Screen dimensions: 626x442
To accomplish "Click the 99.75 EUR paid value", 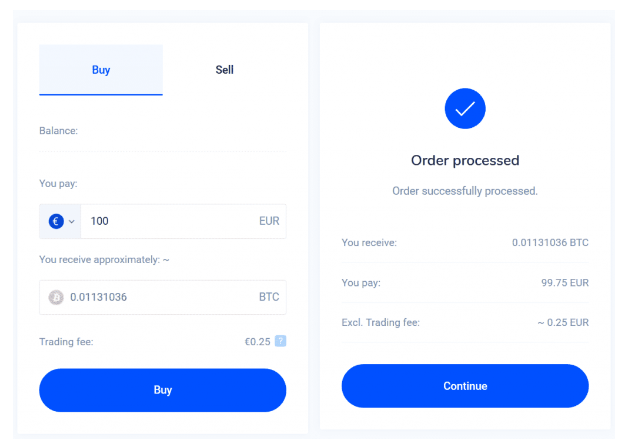I will 565,283.
